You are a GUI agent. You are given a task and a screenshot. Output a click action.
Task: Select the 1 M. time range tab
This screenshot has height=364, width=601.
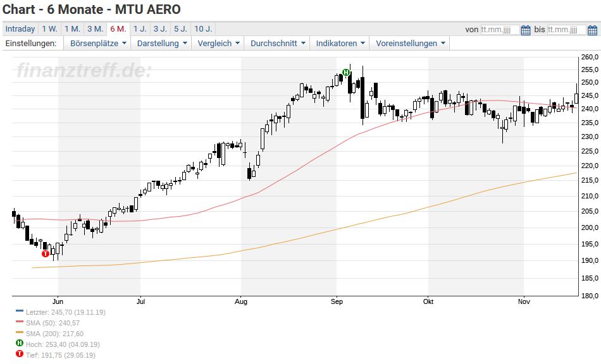pyautogui.click(x=72, y=28)
